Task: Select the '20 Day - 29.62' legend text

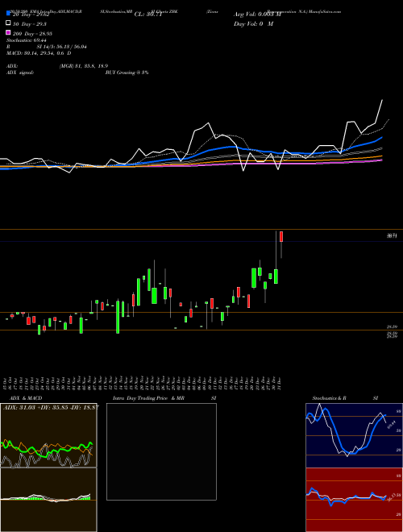Action: pos(31,15)
